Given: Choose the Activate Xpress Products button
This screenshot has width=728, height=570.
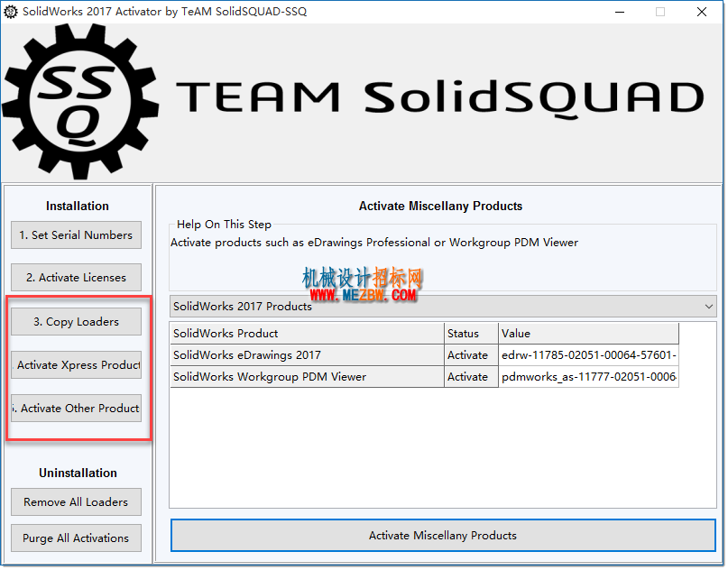Looking at the screenshot, I should click(76, 365).
